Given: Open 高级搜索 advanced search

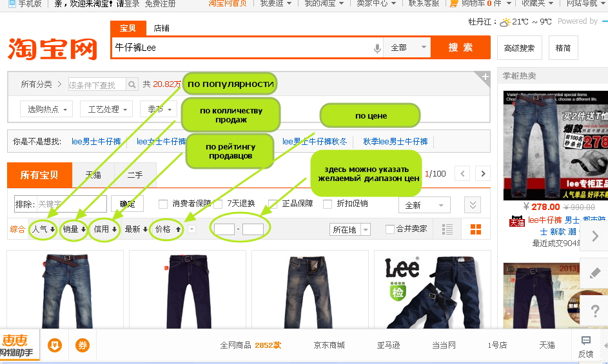Looking at the screenshot, I should click(x=519, y=48).
